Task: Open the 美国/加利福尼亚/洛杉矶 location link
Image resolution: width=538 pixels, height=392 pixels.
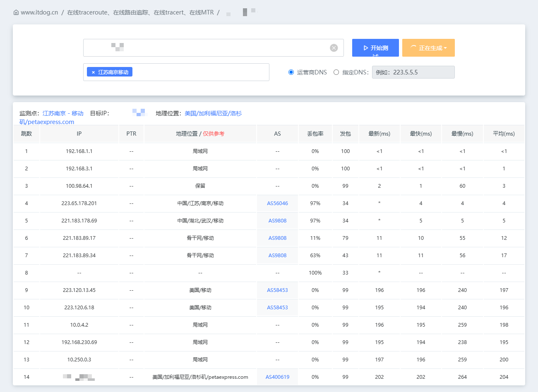Action: point(213,113)
